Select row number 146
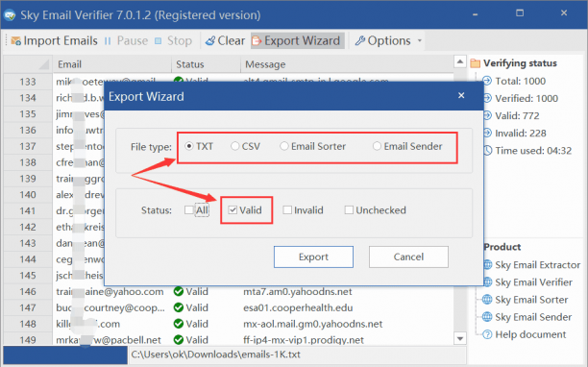Image resolution: width=588 pixels, height=367 pixels. (x=28, y=291)
